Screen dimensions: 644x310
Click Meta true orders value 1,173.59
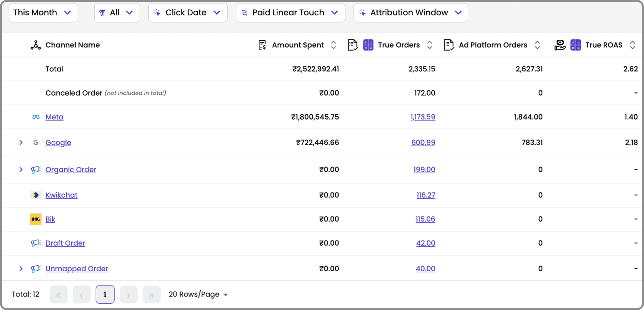point(423,117)
